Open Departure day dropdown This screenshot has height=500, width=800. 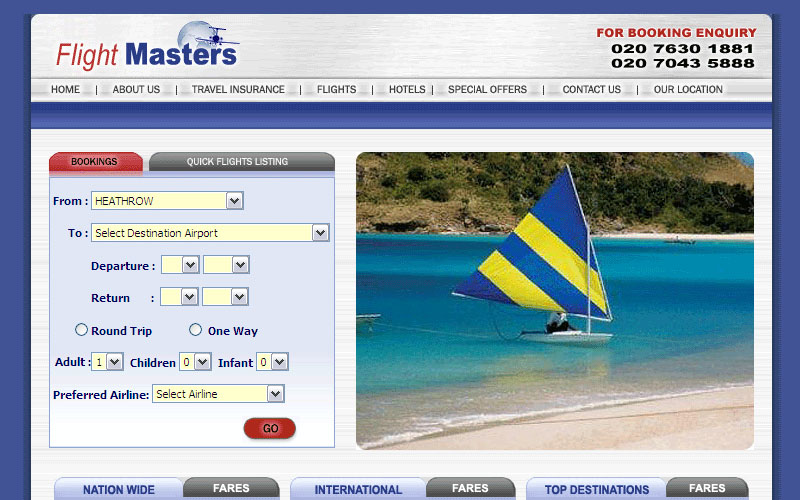[x=180, y=265]
